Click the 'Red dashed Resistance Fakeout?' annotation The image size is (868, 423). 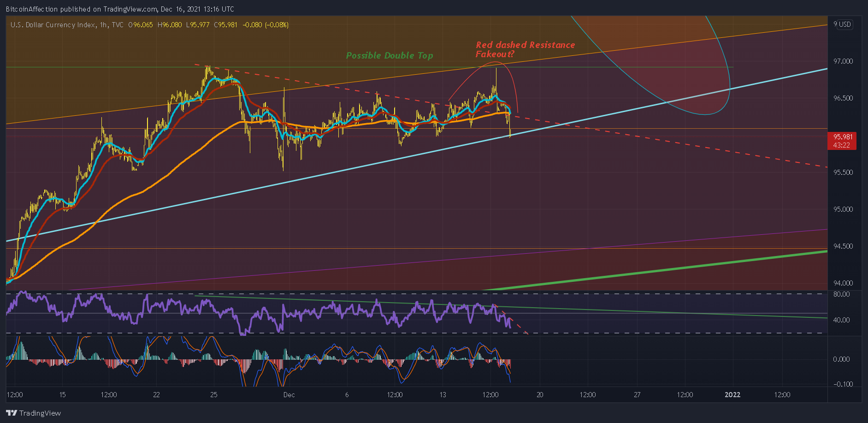[x=525, y=49]
